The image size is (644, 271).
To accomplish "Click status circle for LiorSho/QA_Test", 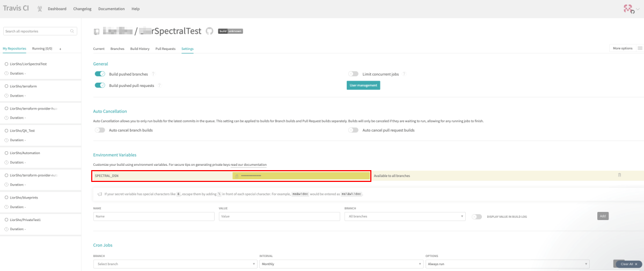I will (6, 130).
